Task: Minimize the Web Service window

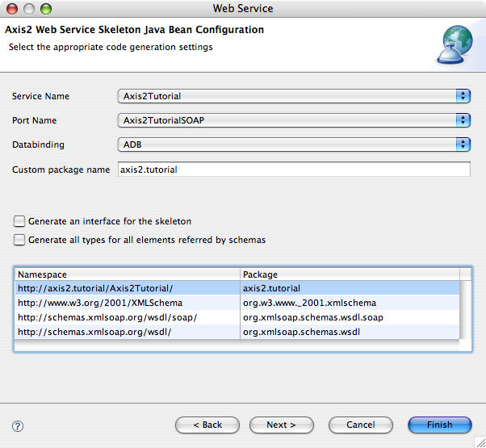Action: click(29, 9)
